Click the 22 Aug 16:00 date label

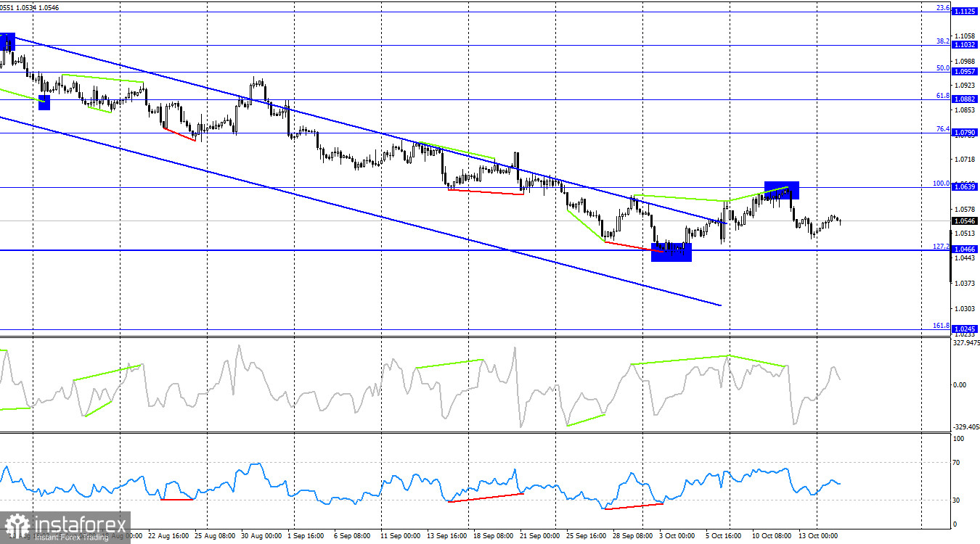(x=169, y=537)
